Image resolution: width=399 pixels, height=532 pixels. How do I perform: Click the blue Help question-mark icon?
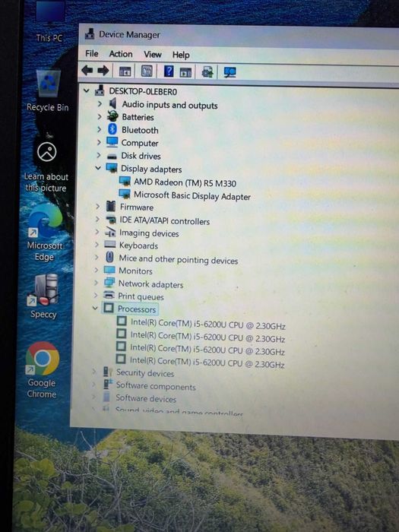pyautogui.click(x=169, y=71)
